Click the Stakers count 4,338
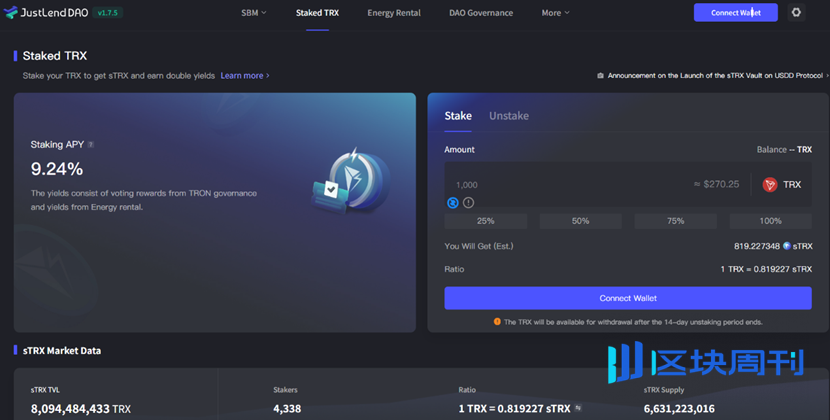 point(287,409)
